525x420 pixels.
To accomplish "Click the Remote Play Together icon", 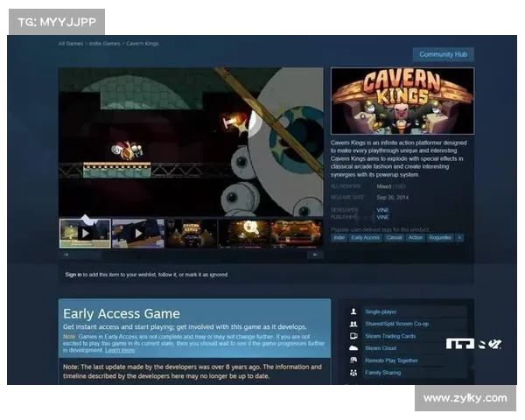I will coord(353,360).
